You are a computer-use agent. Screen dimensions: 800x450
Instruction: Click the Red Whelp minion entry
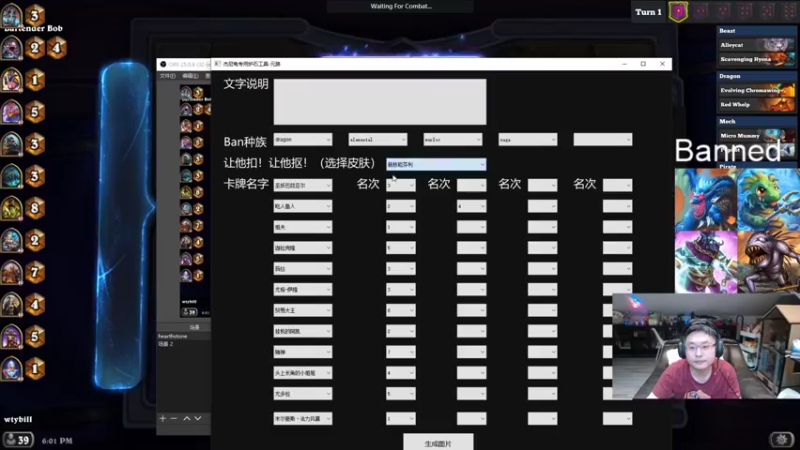click(x=756, y=105)
